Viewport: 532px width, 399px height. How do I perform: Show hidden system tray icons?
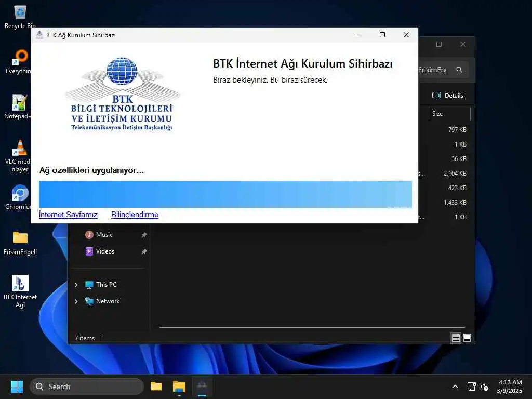[x=455, y=387]
